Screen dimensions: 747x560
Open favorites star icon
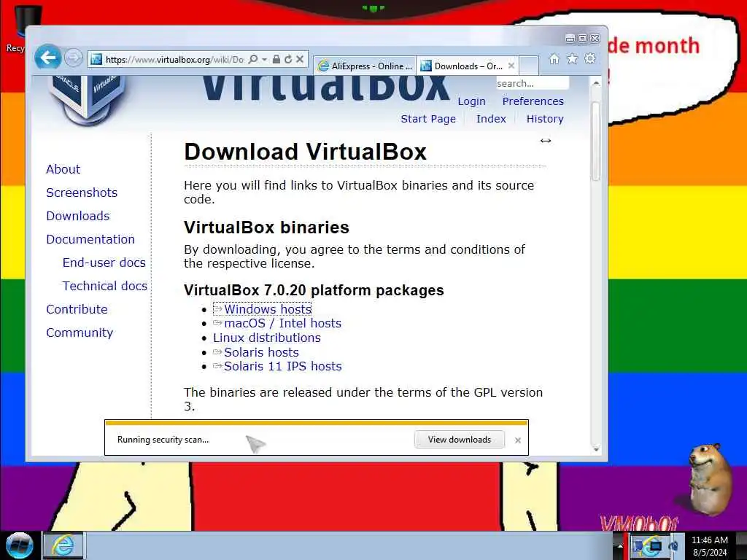(x=572, y=58)
